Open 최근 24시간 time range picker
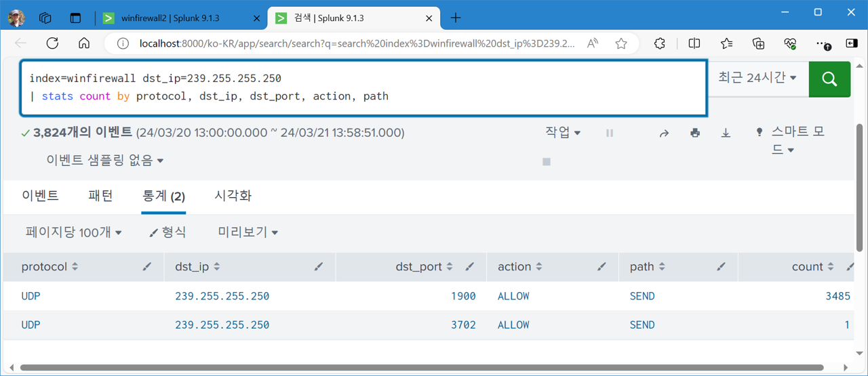 tap(757, 78)
